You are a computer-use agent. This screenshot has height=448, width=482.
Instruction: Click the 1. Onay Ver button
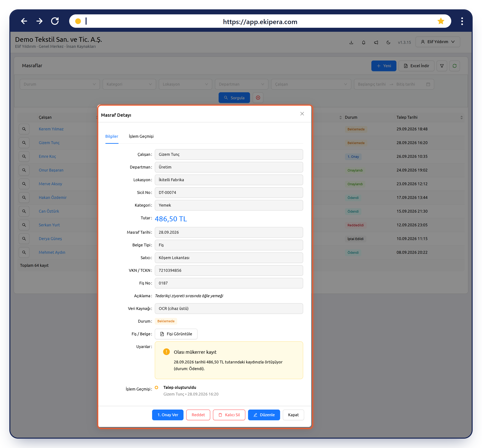(168, 415)
